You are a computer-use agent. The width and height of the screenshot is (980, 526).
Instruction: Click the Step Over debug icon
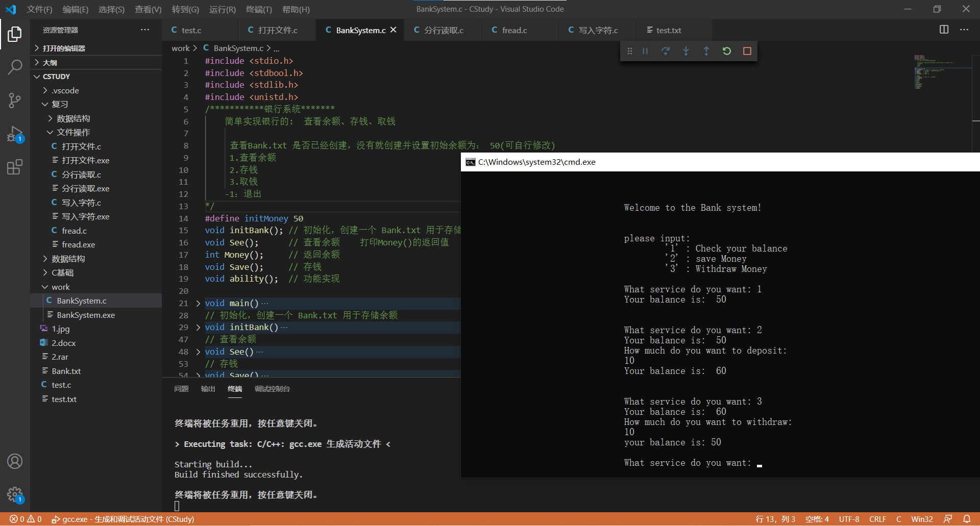pos(666,51)
